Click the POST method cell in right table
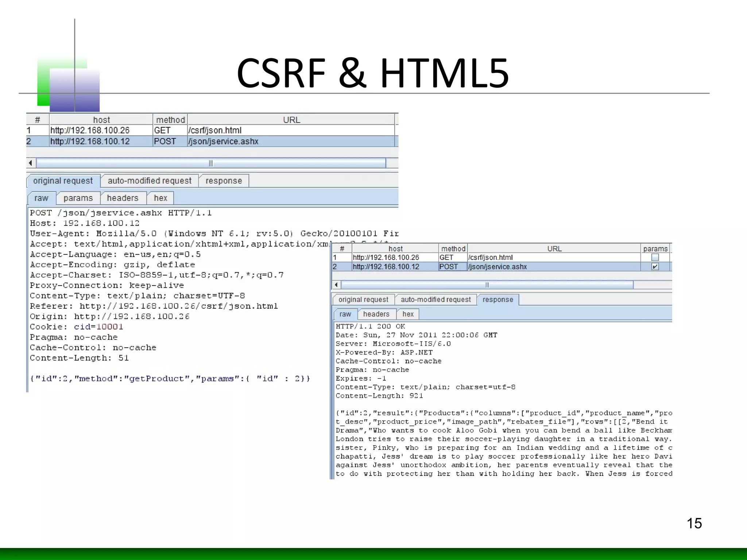Image resolution: width=747 pixels, height=560 pixels. pyautogui.click(x=453, y=267)
